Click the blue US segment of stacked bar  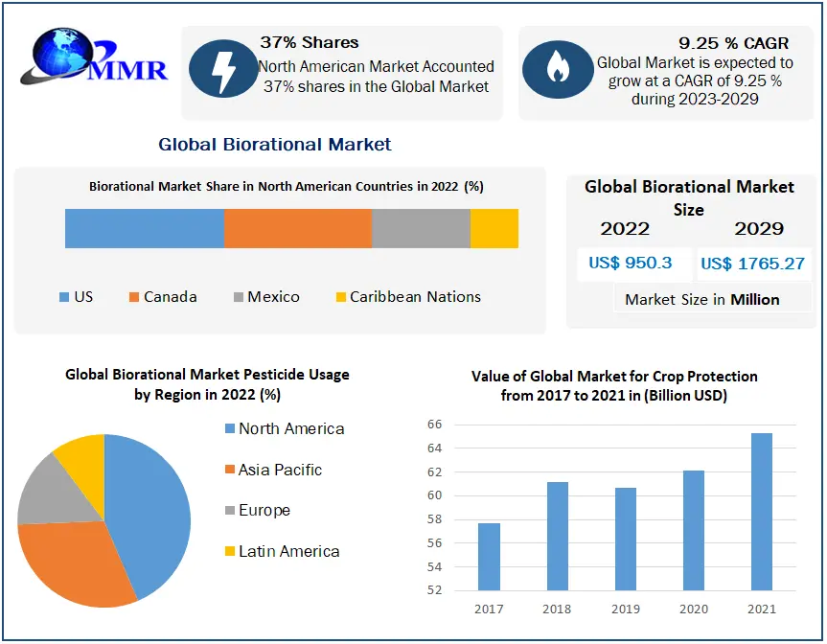(144, 228)
